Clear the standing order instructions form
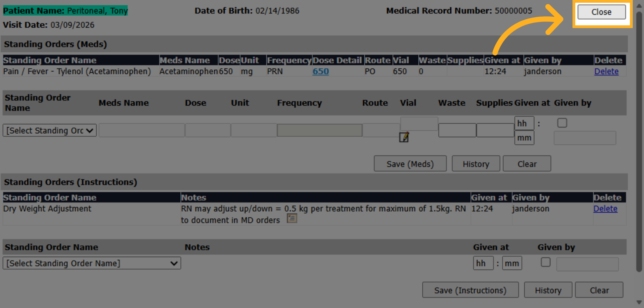This screenshot has height=308, width=644. click(599, 290)
